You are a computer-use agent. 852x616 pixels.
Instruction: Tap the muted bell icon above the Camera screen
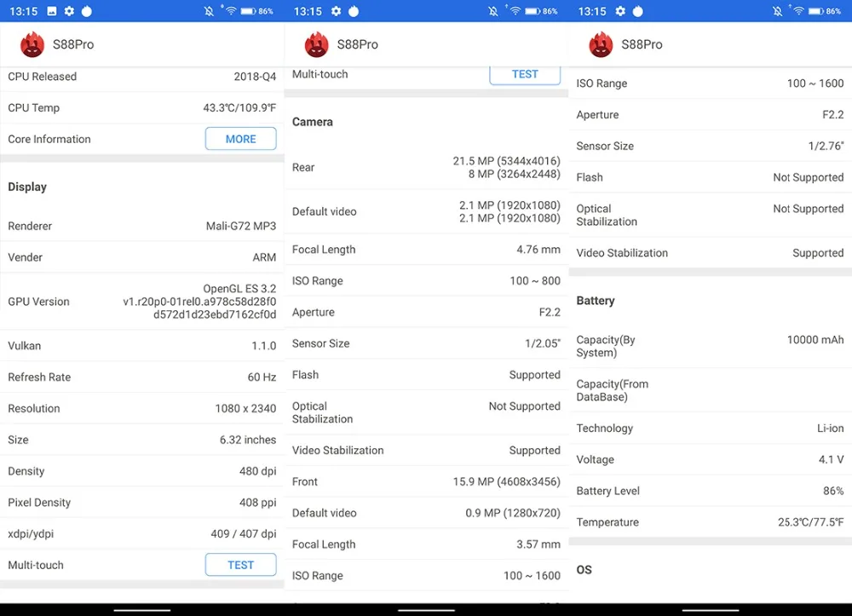click(x=492, y=11)
